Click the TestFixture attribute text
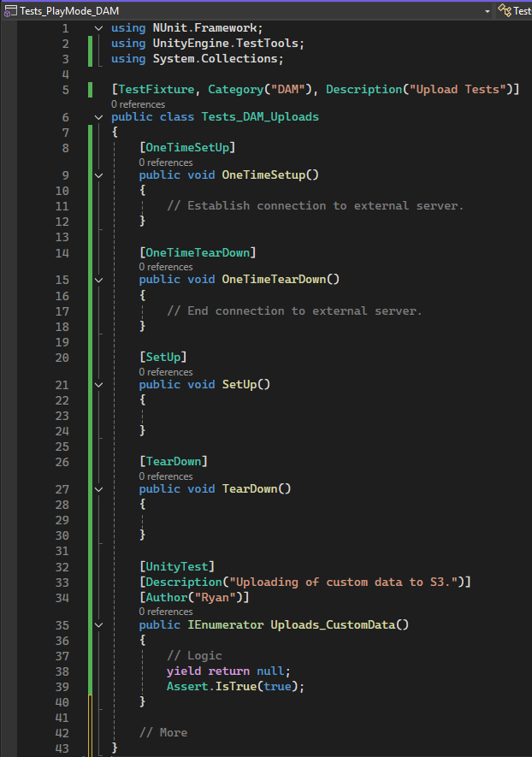 [155, 90]
